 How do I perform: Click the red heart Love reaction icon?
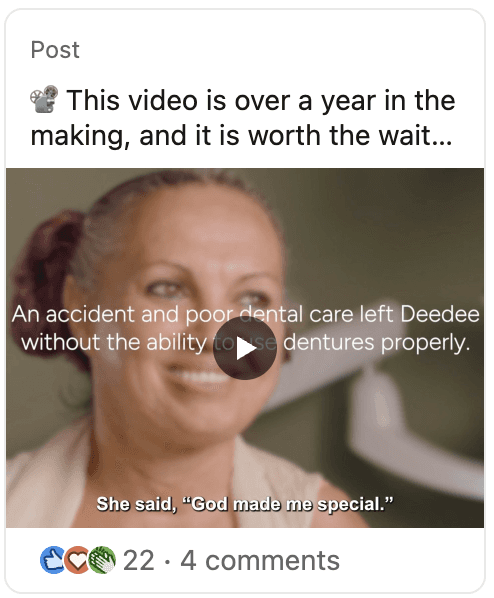pos(77,560)
